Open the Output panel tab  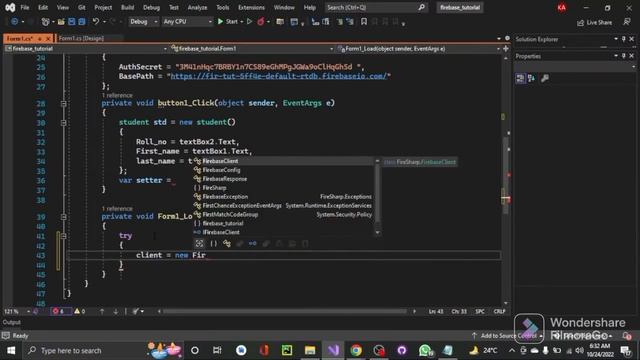(x=11, y=322)
